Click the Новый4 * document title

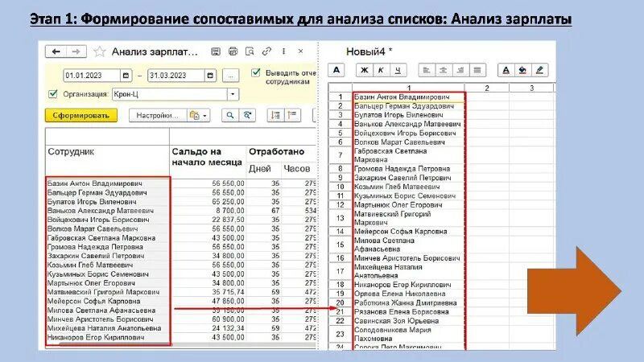tap(369, 51)
